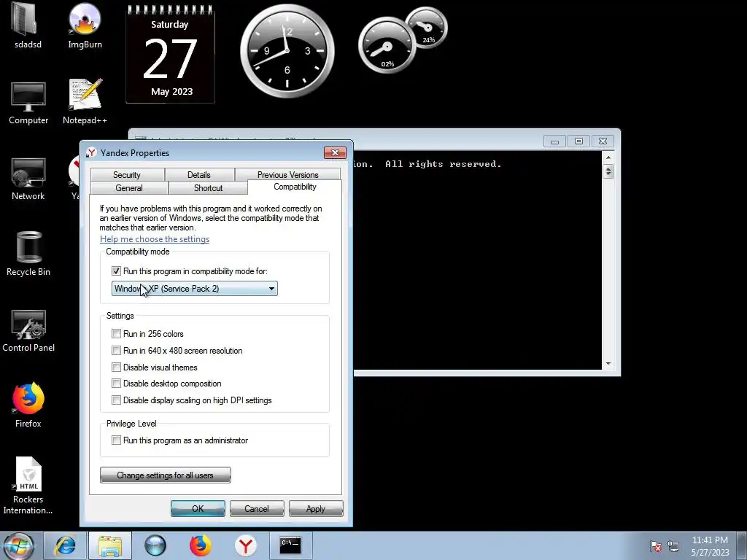Click Cancel in Yandex Properties

click(x=257, y=508)
